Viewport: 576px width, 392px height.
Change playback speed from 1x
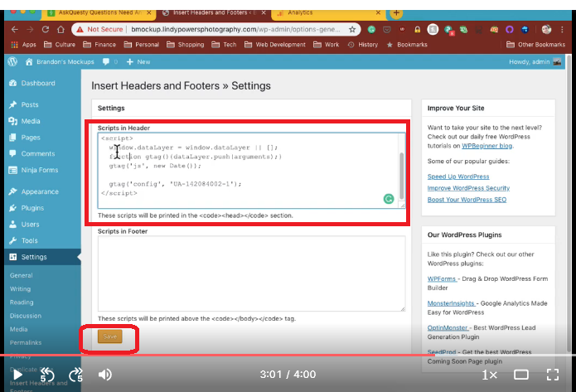(x=489, y=375)
